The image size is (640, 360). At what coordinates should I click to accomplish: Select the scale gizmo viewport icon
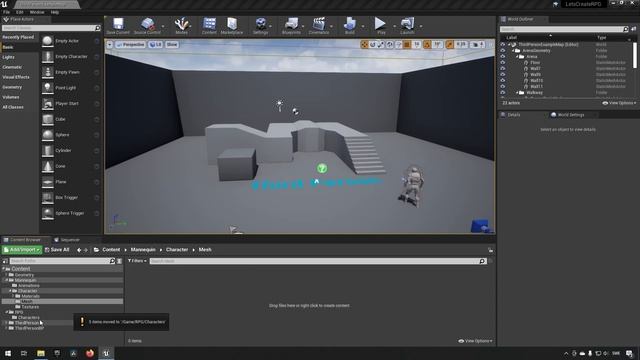pos(381,44)
